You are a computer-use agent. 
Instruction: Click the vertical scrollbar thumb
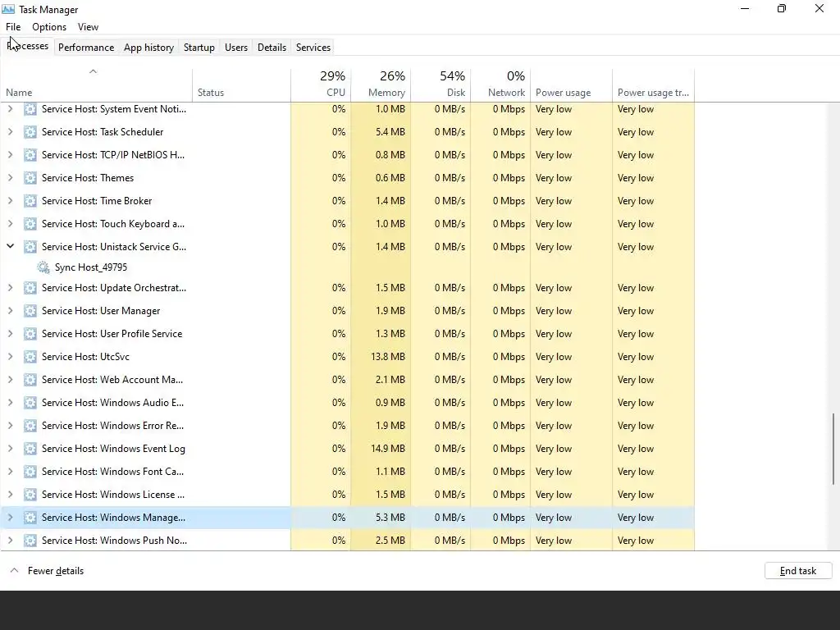pos(833,449)
